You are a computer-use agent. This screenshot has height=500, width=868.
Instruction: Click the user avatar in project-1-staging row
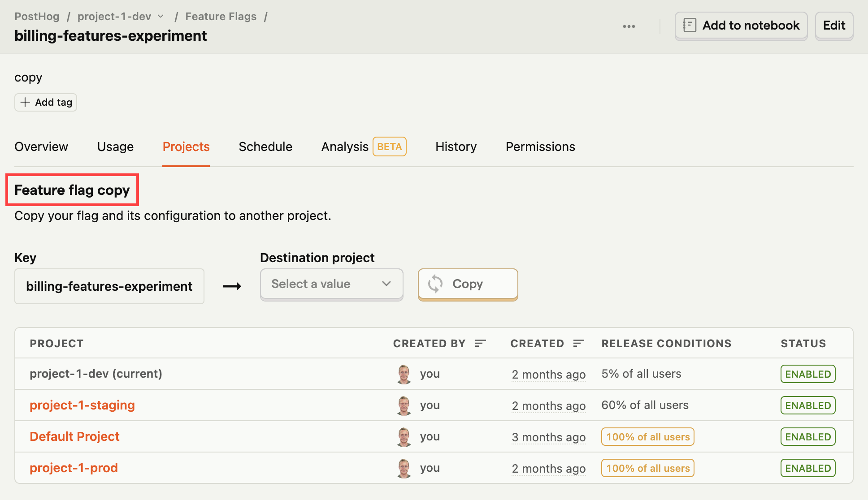pyautogui.click(x=404, y=405)
